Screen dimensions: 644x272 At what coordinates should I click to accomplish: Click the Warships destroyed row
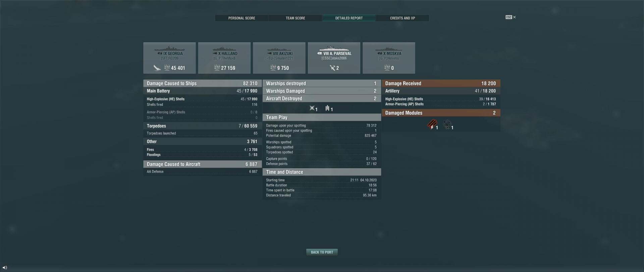click(x=322, y=83)
